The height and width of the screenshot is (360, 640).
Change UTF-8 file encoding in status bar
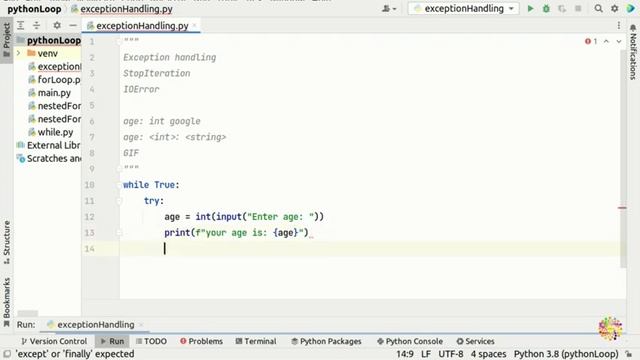tap(451, 354)
